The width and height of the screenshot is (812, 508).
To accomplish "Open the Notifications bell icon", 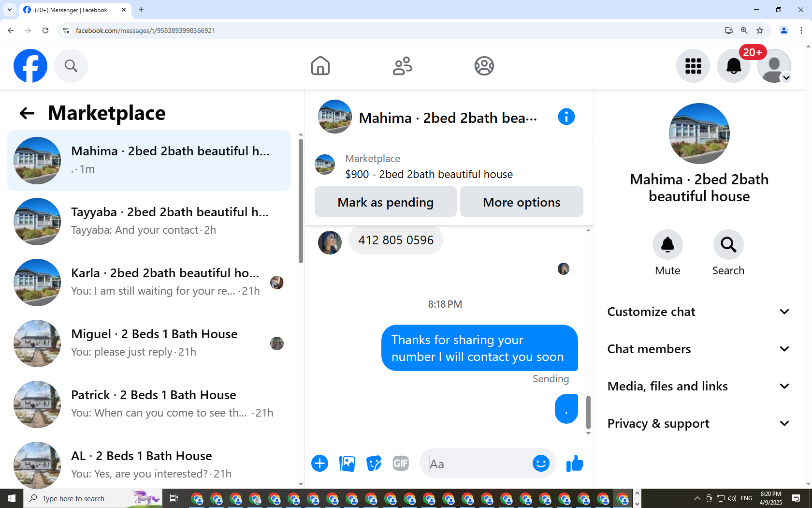I will tap(734, 66).
